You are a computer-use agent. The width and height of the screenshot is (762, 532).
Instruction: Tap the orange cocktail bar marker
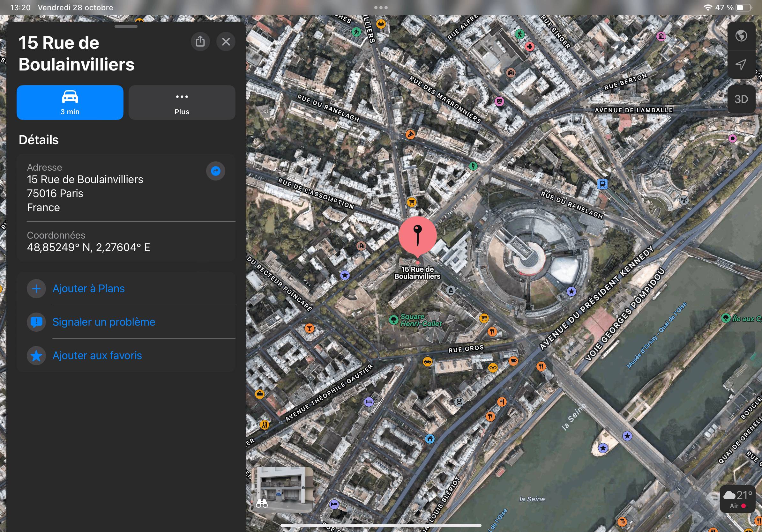coord(309,329)
